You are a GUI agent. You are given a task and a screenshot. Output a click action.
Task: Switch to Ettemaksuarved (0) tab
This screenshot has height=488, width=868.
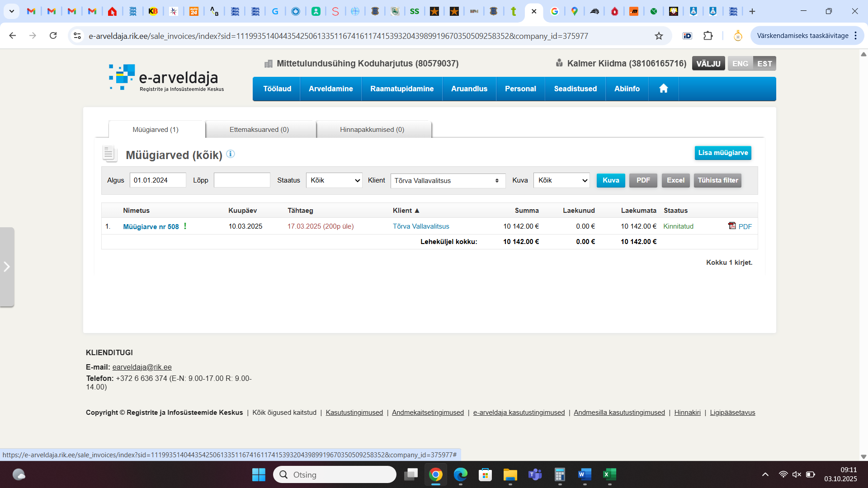coord(259,130)
